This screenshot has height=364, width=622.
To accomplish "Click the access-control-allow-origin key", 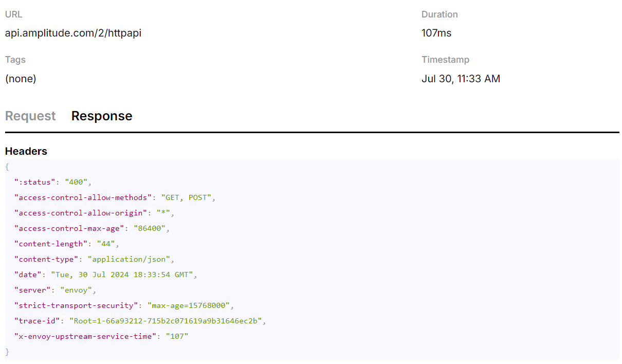I will coord(81,213).
